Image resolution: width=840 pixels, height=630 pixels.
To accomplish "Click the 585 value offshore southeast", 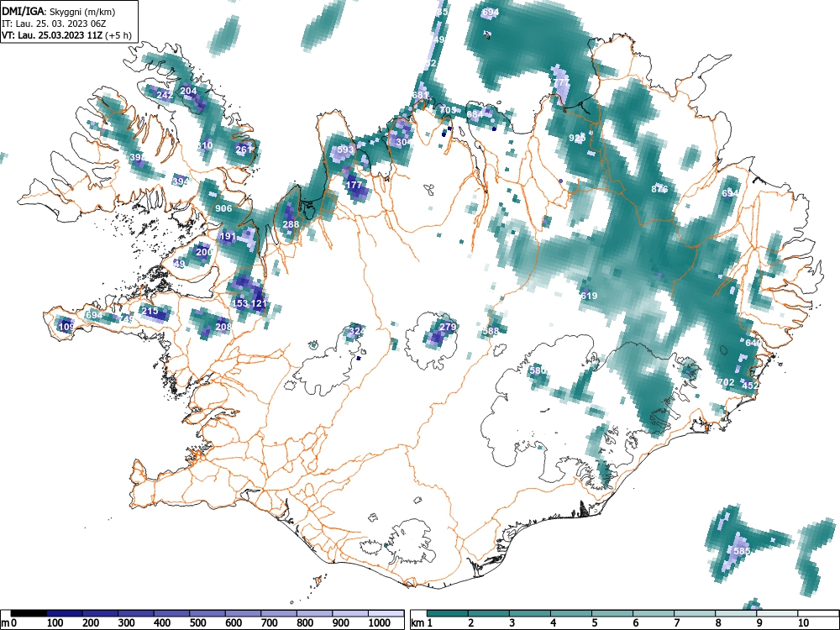I will click(742, 551).
